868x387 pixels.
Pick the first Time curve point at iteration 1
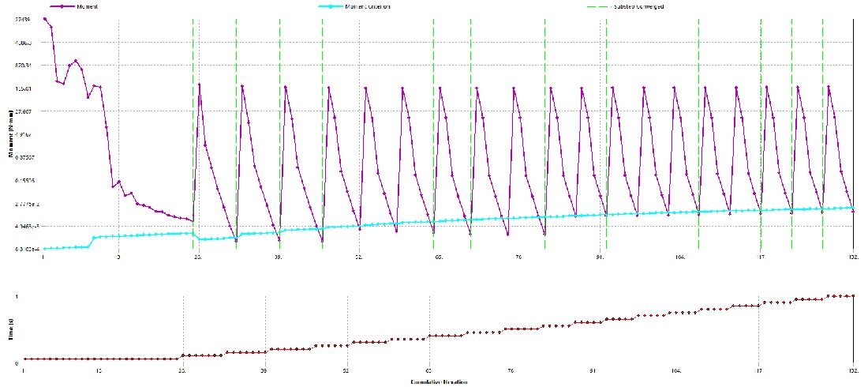coord(24,359)
